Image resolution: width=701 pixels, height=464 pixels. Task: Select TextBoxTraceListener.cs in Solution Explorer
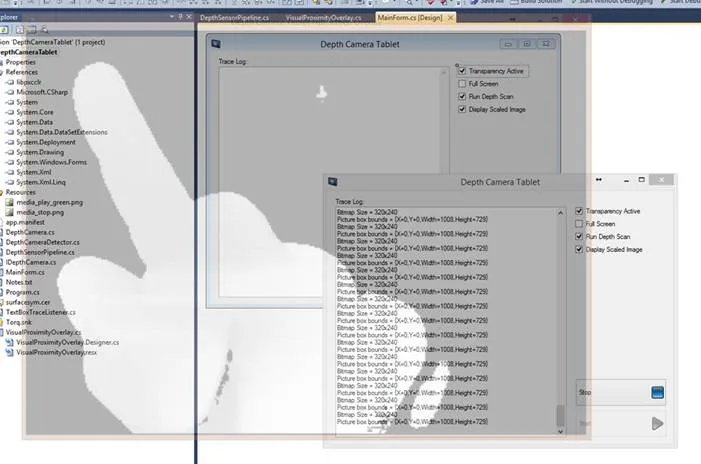[x=41, y=312]
